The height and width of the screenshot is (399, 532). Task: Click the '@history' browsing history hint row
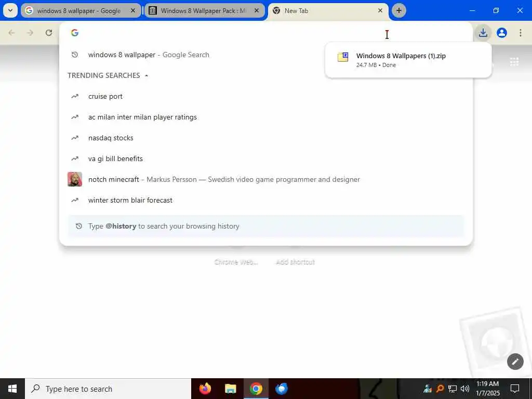point(265,226)
